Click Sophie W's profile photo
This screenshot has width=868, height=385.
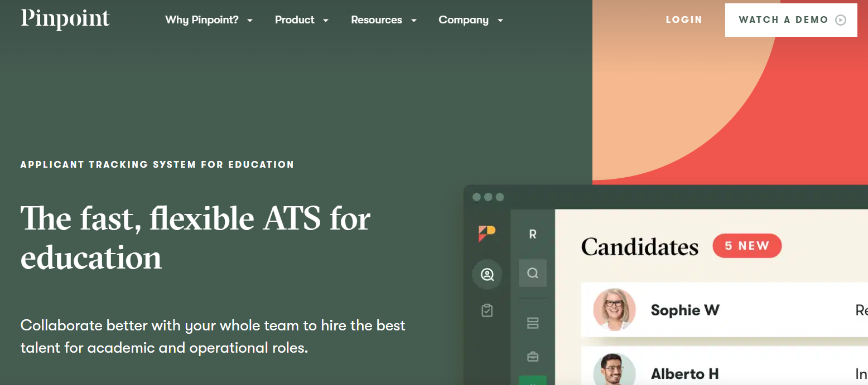(614, 309)
